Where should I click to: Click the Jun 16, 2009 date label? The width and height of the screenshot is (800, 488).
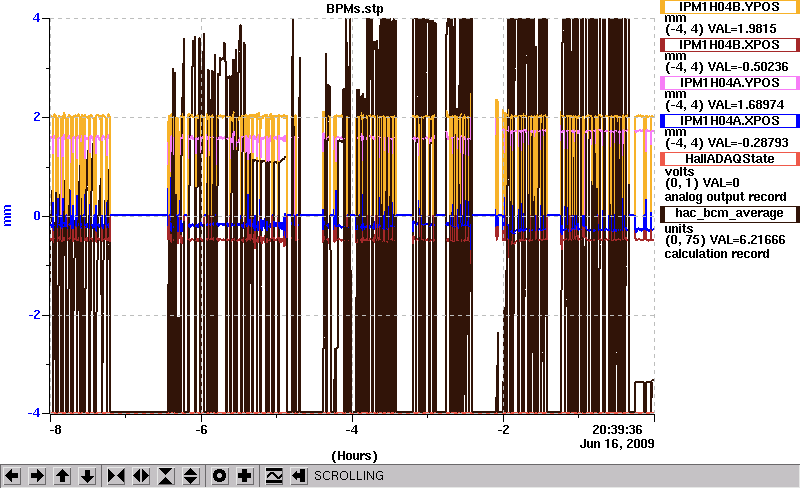point(617,444)
